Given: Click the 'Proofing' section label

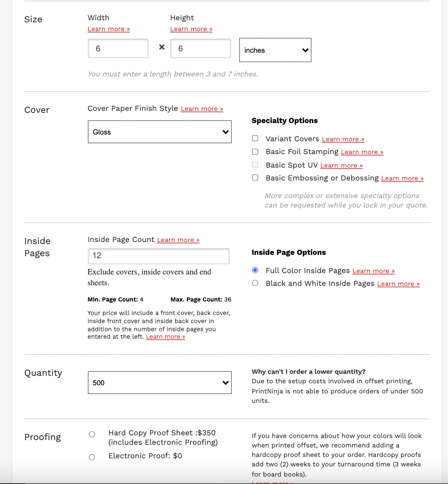Looking at the screenshot, I should click(x=43, y=437).
